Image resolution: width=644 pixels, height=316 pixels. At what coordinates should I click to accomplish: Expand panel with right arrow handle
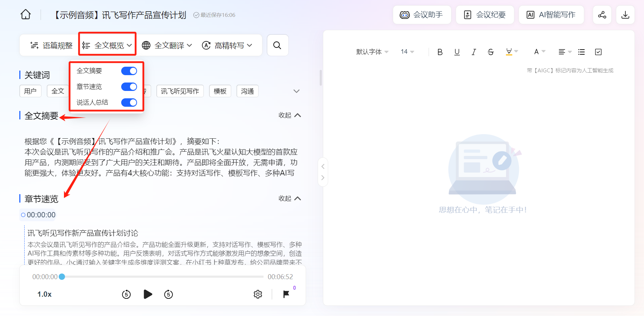(x=323, y=178)
